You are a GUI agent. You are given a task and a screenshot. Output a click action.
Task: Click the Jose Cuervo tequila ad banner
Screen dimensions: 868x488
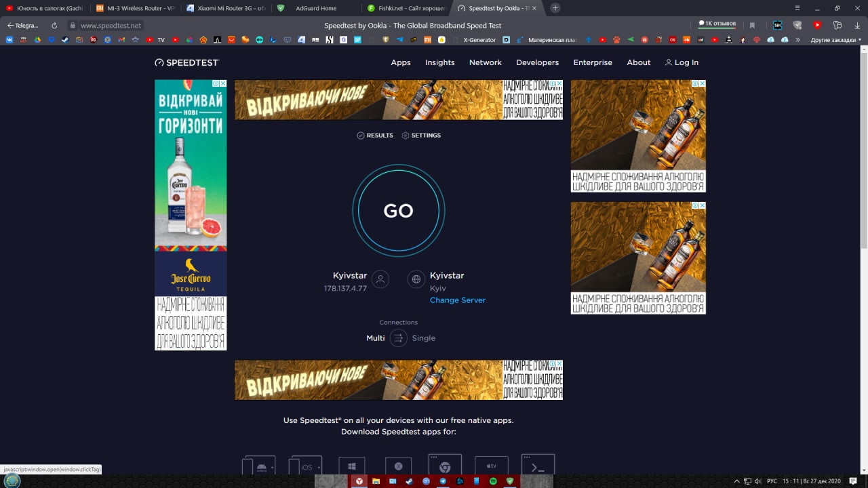(x=191, y=215)
